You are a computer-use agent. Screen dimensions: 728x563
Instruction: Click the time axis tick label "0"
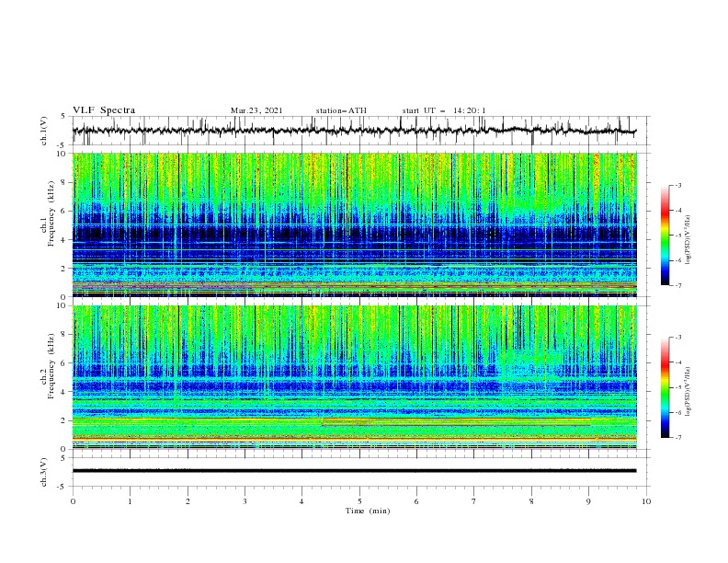(73, 501)
